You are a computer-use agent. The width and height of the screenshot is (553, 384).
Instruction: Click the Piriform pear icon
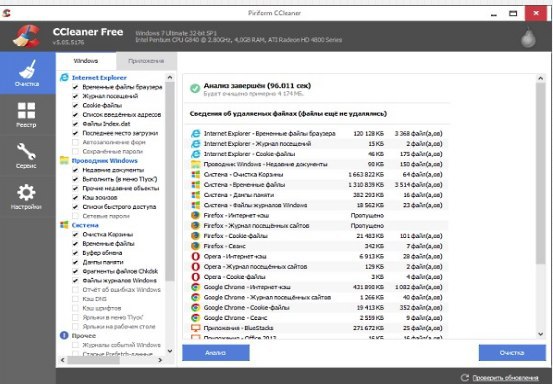(528, 37)
